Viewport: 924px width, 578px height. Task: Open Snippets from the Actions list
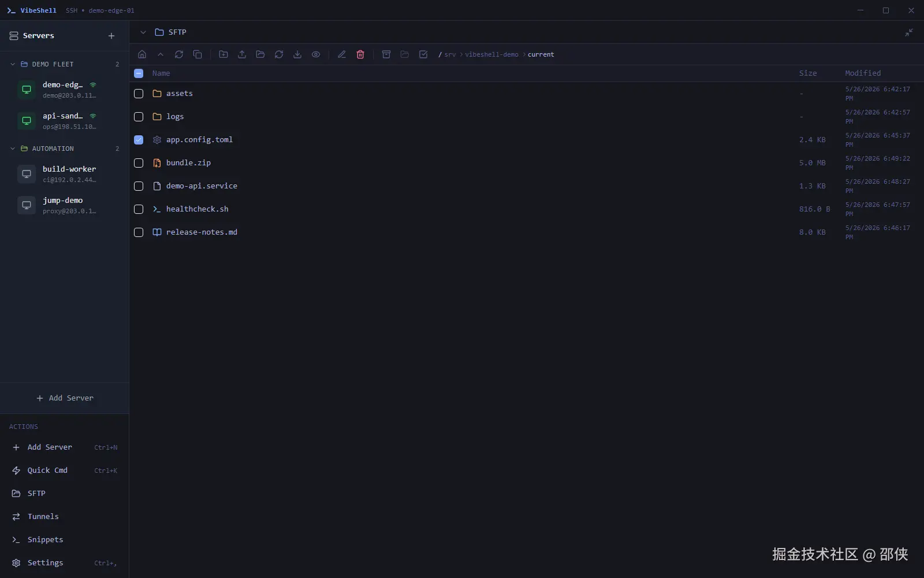click(64, 540)
